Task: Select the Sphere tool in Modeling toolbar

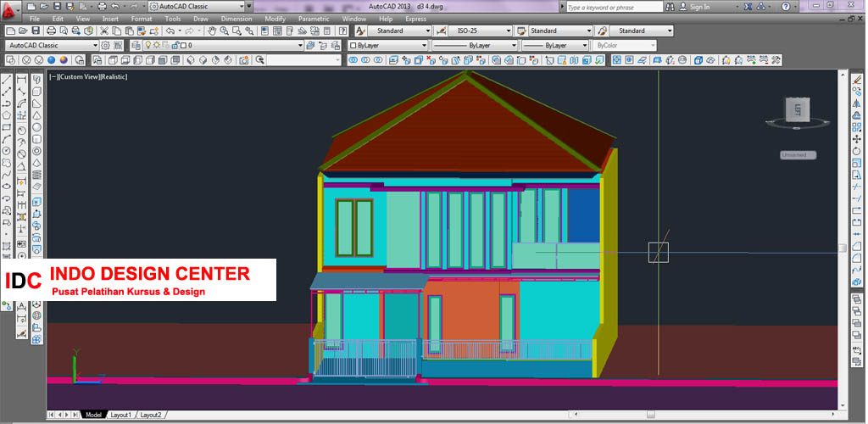Action: (36, 127)
